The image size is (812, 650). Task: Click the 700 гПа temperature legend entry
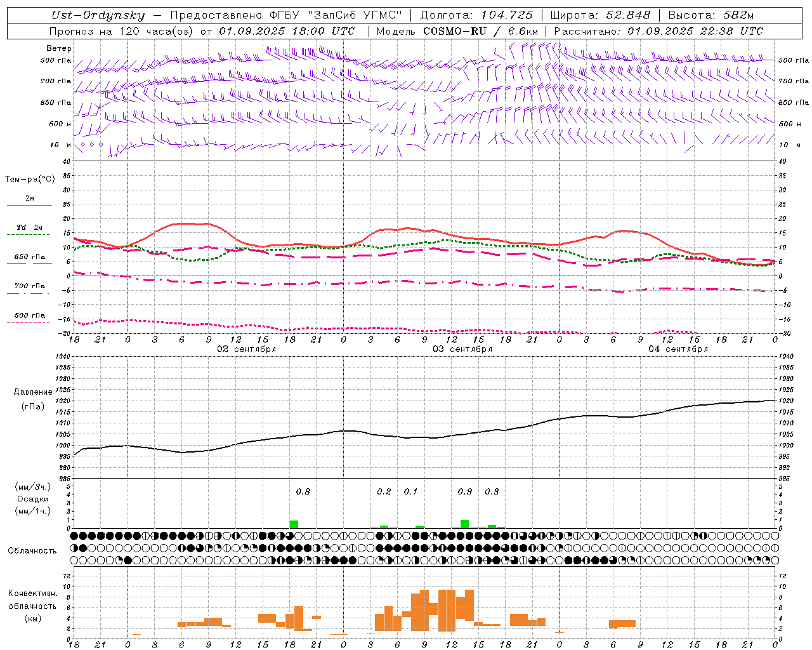point(30,286)
